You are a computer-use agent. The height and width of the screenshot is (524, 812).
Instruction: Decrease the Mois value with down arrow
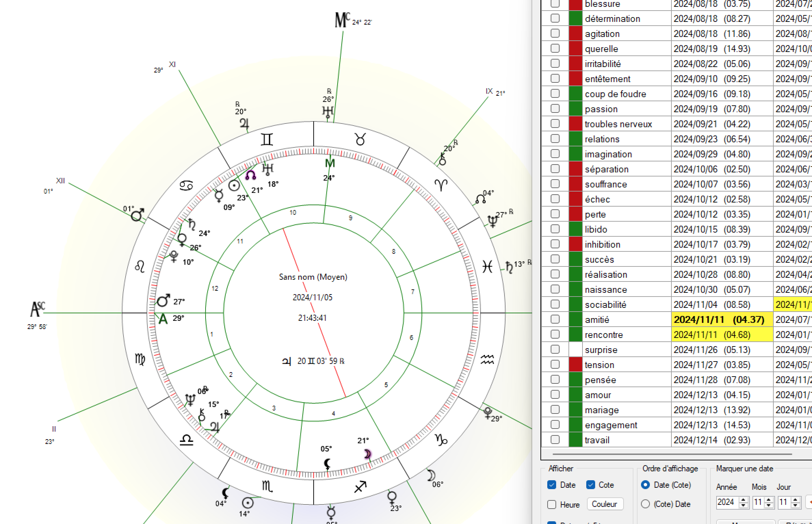click(769, 506)
